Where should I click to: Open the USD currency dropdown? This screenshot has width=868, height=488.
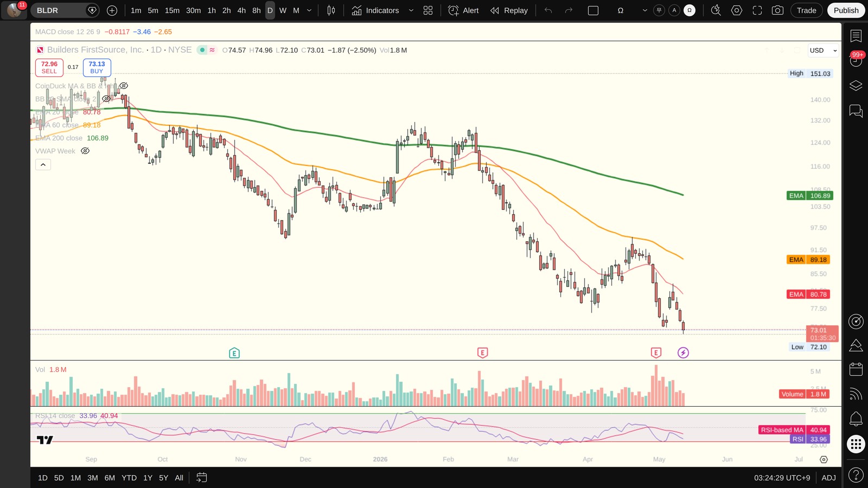[823, 50]
